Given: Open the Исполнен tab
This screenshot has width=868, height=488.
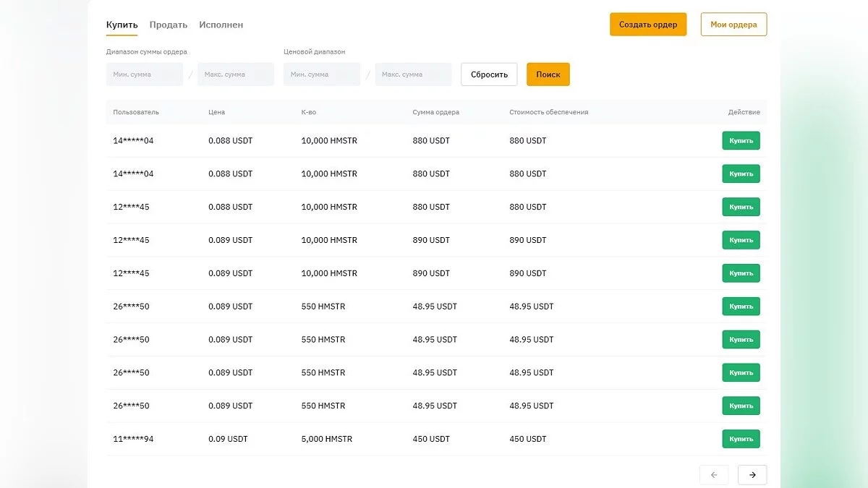Looking at the screenshot, I should [x=221, y=25].
